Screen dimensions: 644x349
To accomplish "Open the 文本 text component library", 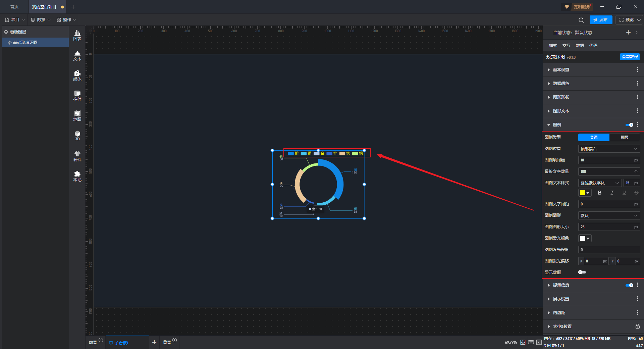I will pyautogui.click(x=77, y=55).
